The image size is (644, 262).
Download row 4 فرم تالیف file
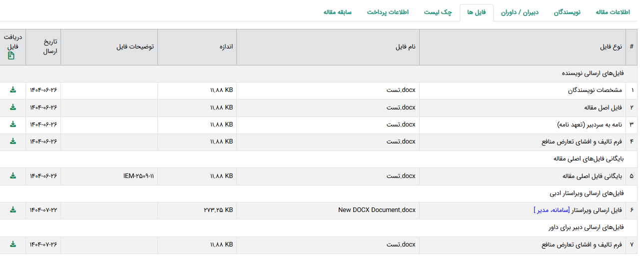[x=13, y=141]
